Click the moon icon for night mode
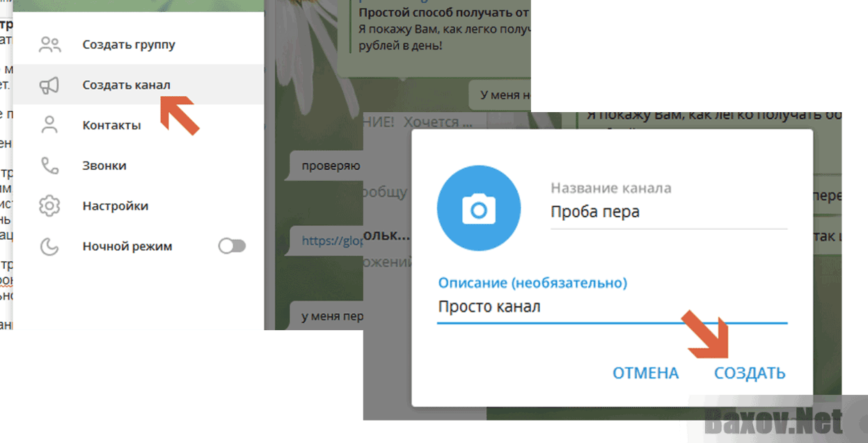This screenshot has width=868, height=443. 49,246
